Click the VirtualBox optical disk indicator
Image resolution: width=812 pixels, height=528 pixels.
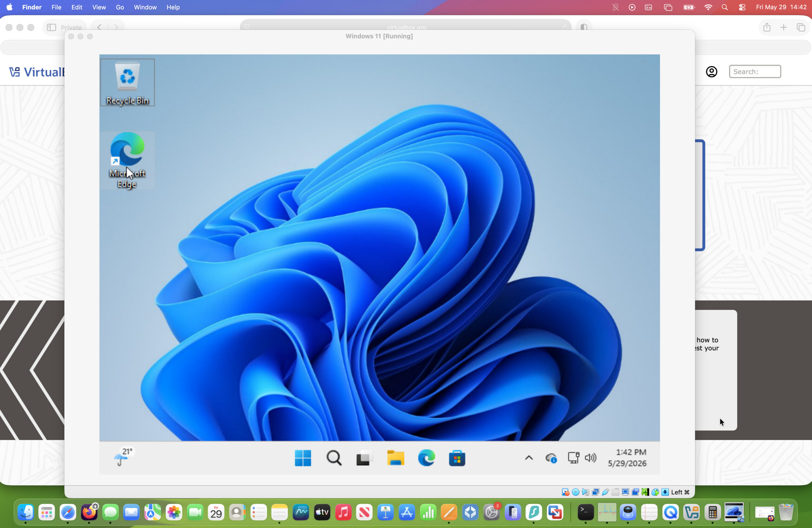576,492
